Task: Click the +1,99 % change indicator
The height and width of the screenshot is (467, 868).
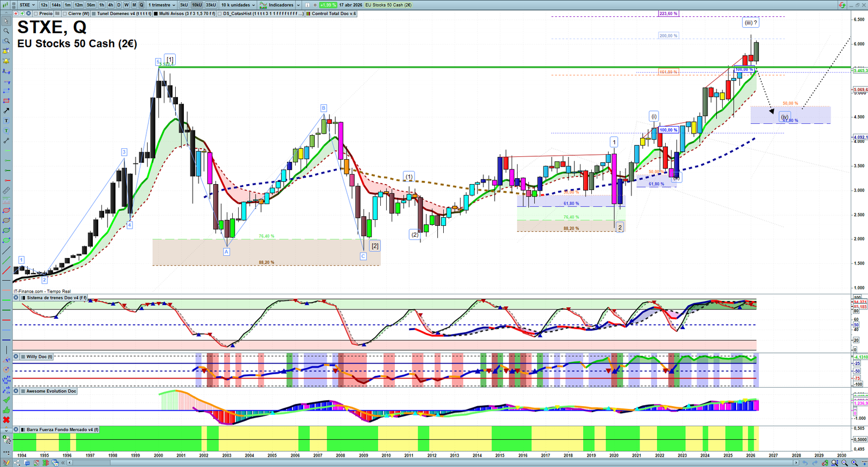Action: click(328, 5)
